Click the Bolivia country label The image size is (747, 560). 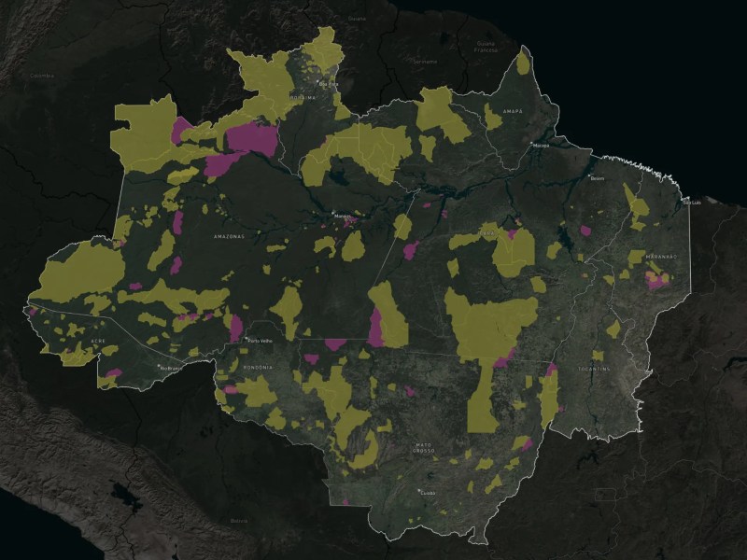240,521
